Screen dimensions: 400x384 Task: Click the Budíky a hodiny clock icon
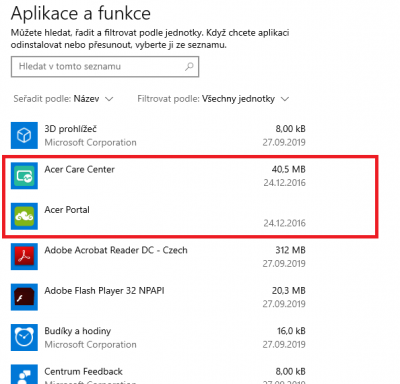pyautogui.click(x=24, y=337)
